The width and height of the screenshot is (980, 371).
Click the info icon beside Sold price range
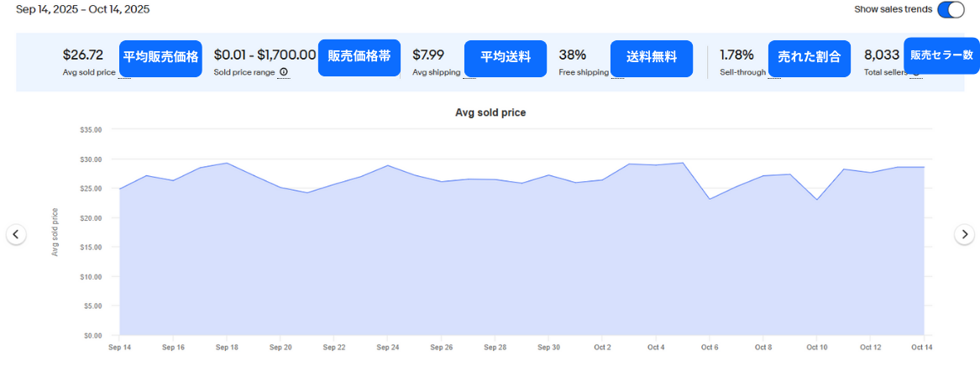tap(284, 72)
